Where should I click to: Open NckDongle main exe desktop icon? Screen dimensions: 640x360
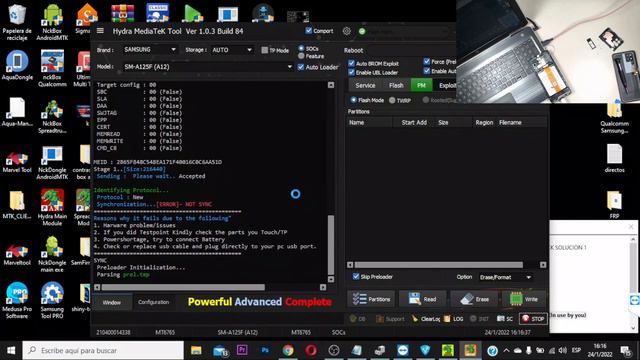coord(52,253)
